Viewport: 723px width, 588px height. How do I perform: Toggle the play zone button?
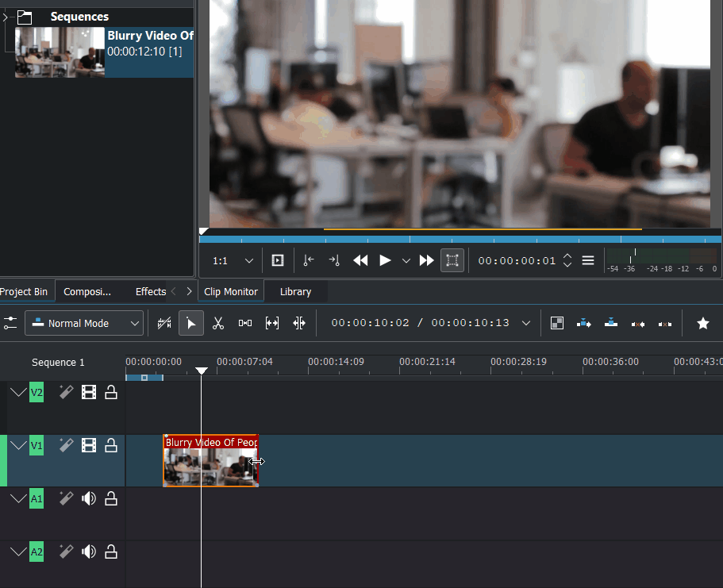[278, 260]
